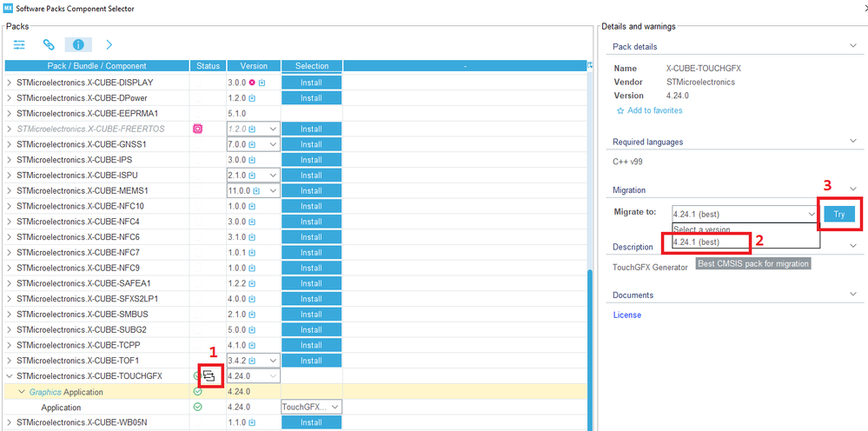Click green check status of the Application component row
This screenshot has width=868, height=431.
[197, 408]
